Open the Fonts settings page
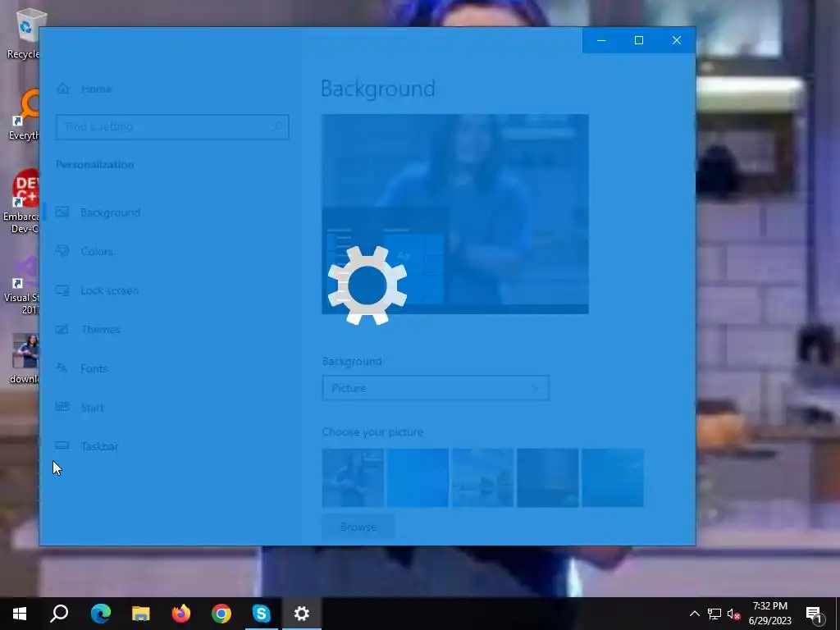 coord(94,368)
